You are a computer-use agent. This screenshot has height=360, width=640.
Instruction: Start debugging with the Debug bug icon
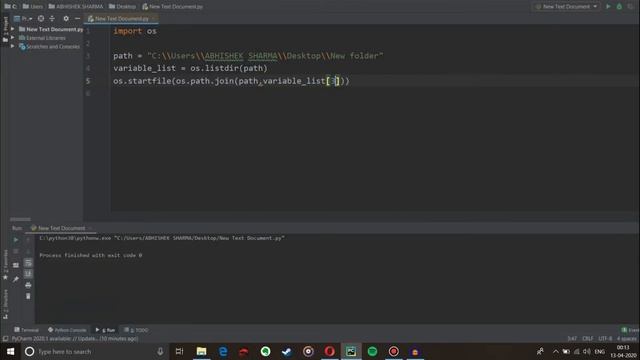pyautogui.click(x=619, y=7)
